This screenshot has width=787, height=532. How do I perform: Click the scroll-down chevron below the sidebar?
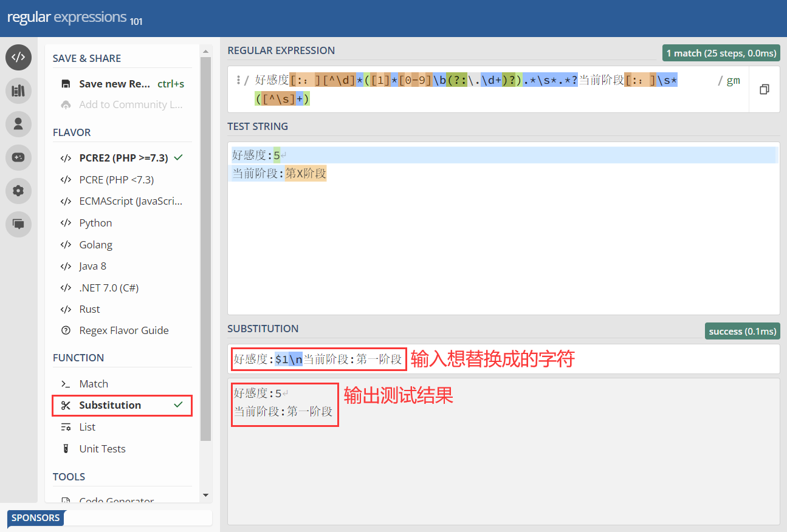(205, 495)
